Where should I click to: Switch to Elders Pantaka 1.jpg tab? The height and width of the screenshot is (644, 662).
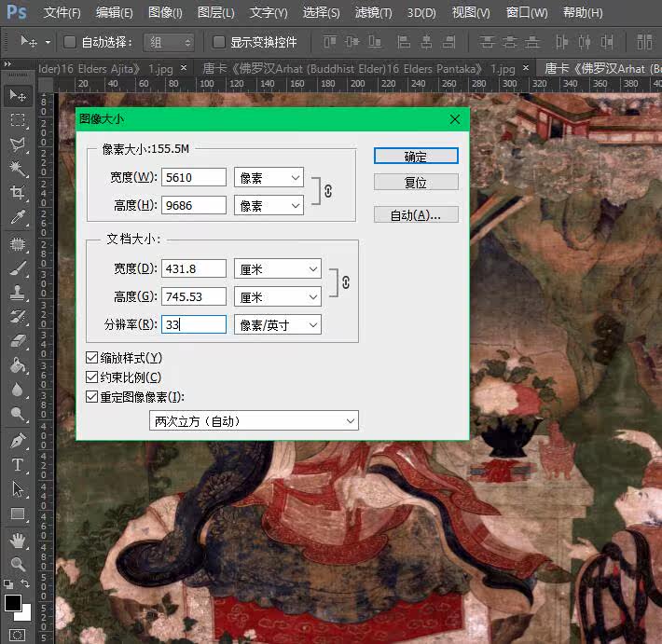[x=358, y=68]
